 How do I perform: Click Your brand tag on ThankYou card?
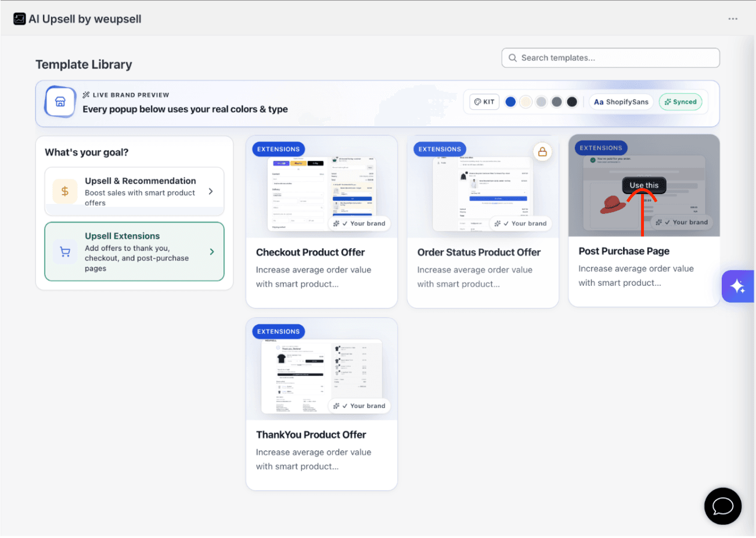coord(359,406)
